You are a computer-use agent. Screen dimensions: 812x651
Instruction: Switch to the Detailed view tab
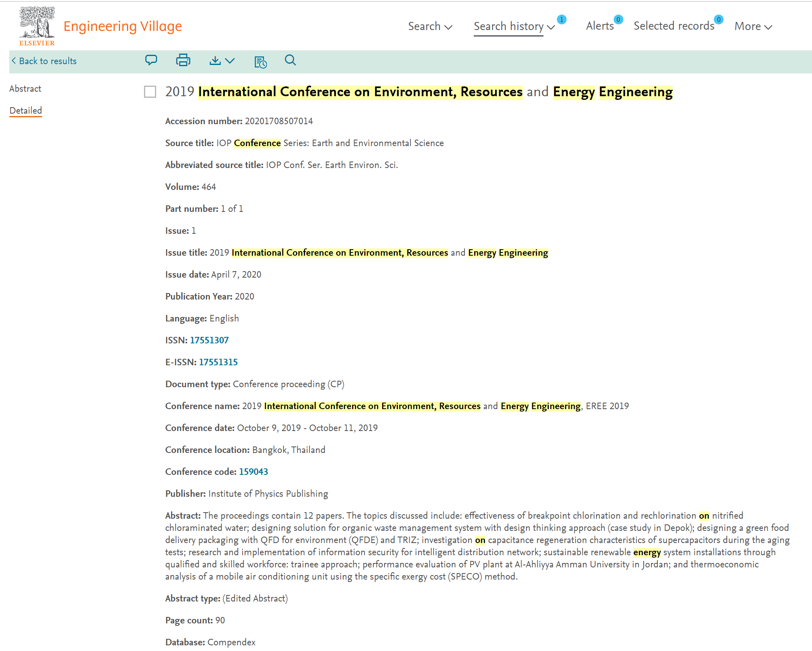26,110
